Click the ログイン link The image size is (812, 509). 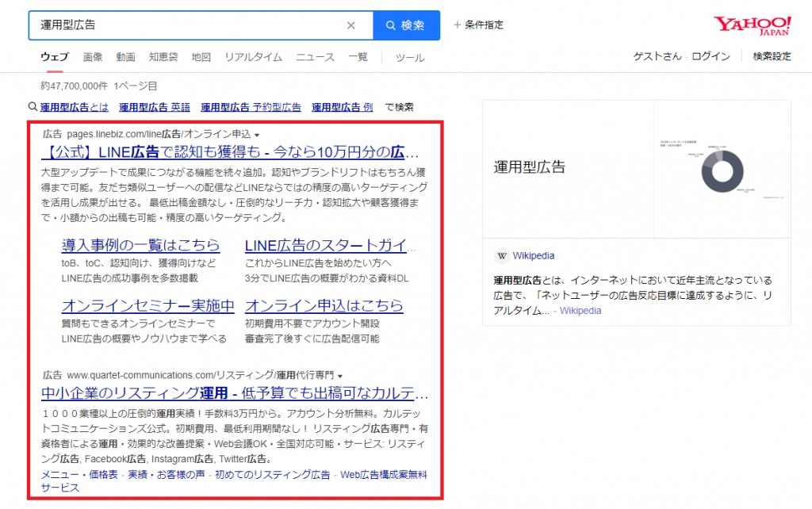pos(710,56)
